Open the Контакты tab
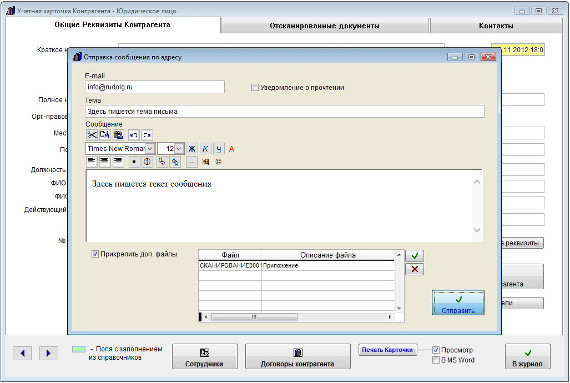 click(496, 26)
